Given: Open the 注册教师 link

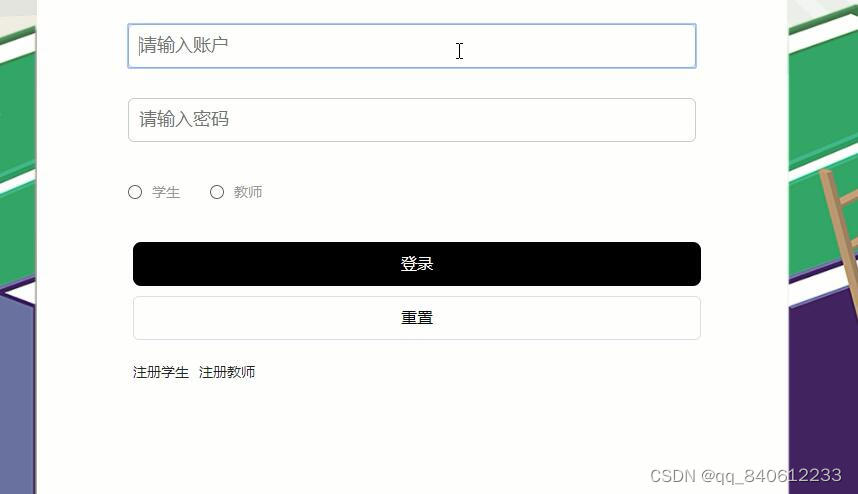Looking at the screenshot, I should point(227,372).
